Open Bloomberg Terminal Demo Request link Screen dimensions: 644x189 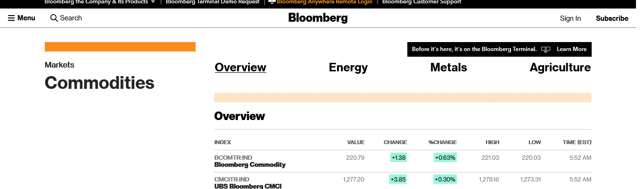pos(213,2)
